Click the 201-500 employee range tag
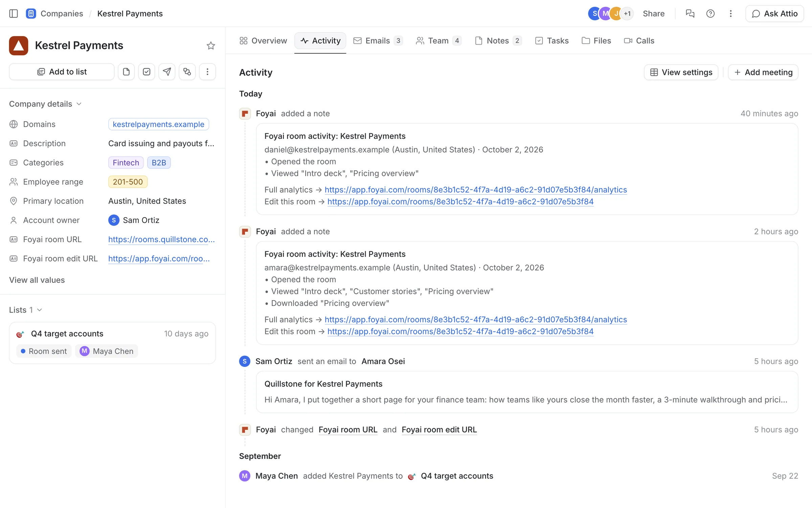Image resolution: width=812 pixels, height=508 pixels. coord(128,182)
